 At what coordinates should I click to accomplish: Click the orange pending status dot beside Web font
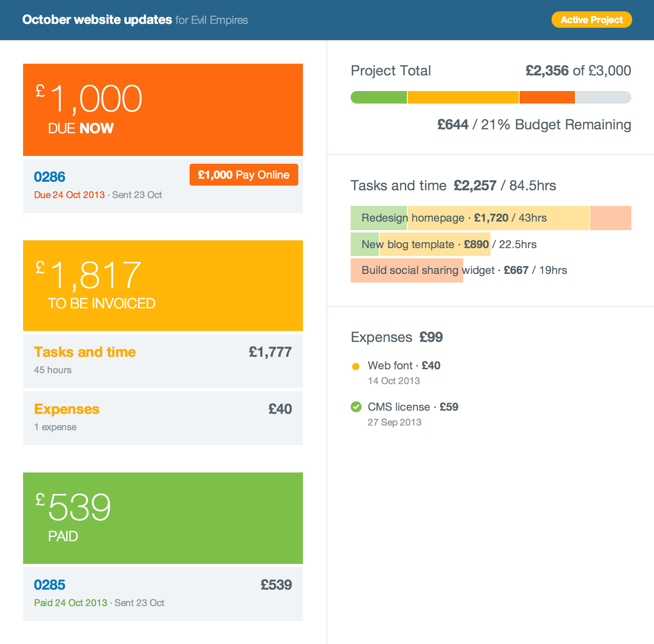(356, 366)
